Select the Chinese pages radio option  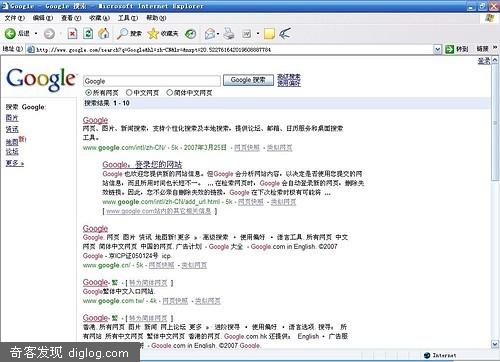point(129,92)
